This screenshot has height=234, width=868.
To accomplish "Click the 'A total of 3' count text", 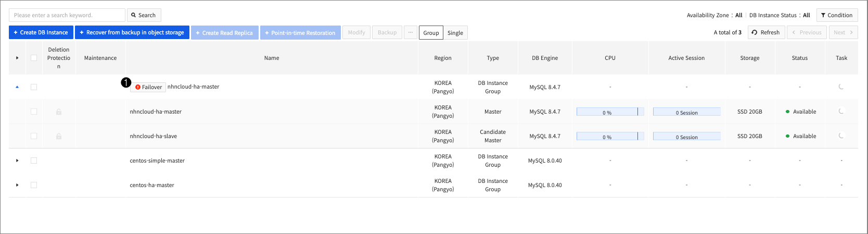I will click(727, 32).
